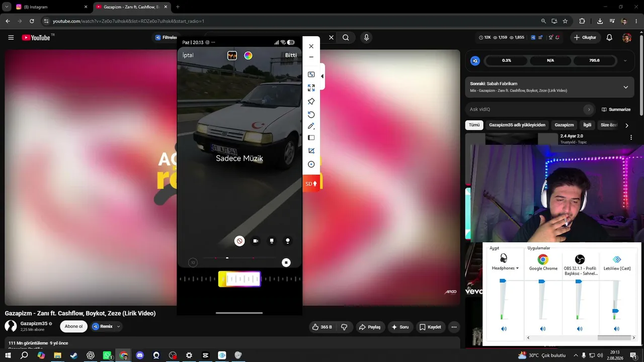Open the LetsView pencil annotation tool
Viewport: 644px width, 362px height.
[x=311, y=126]
